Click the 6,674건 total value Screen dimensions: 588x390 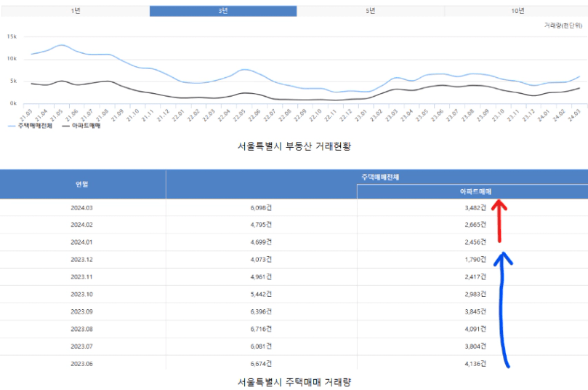pos(261,364)
